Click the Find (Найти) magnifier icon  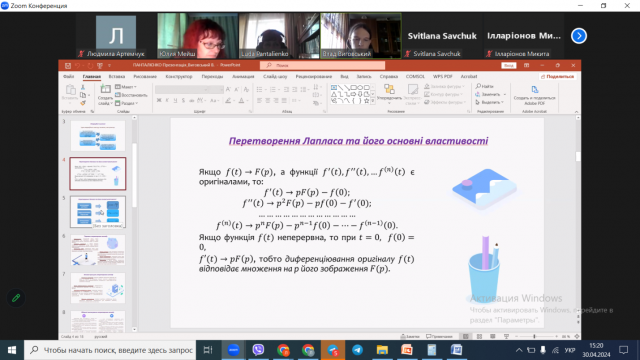tap(478, 86)
